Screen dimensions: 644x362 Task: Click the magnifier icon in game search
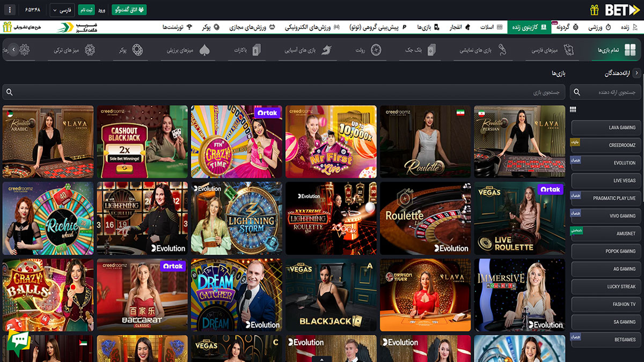tap(9, 92)
